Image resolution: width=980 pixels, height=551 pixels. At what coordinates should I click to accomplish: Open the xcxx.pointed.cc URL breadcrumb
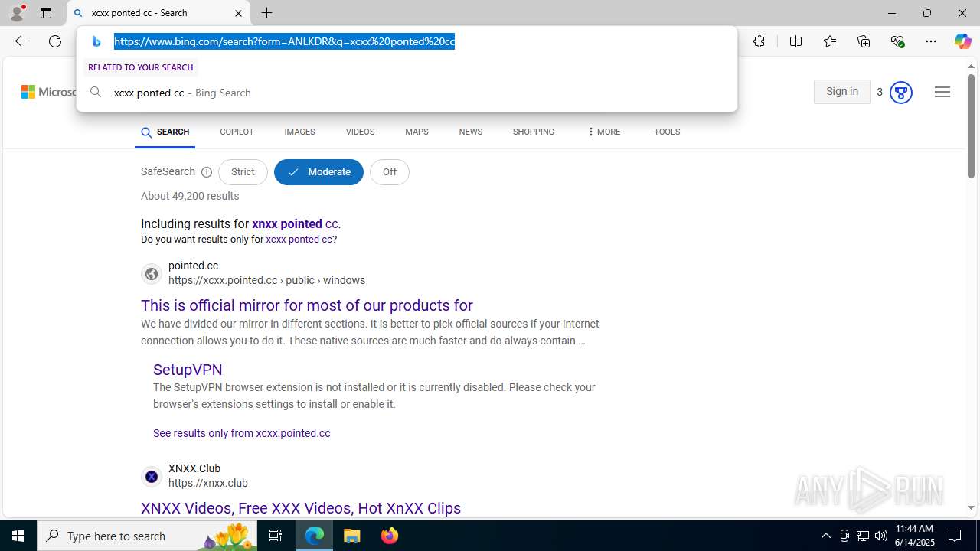tap(266, 280)
